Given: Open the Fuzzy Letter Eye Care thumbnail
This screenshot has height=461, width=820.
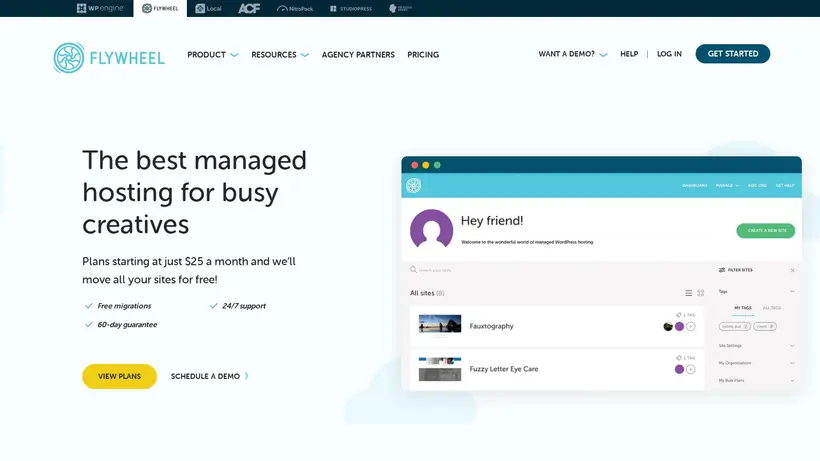Looking at the screenshot, I should 440,369.
